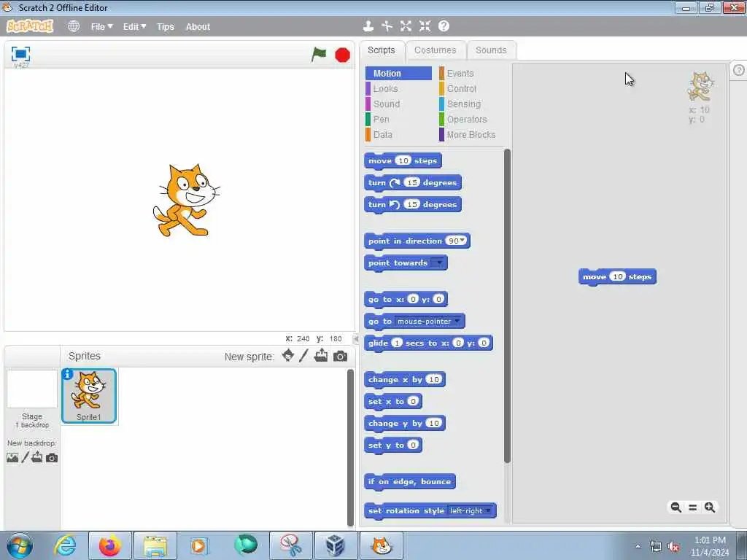The image size is (747, 560).
Task: Open the Edit menu
Action: click(x=134, y=27)
